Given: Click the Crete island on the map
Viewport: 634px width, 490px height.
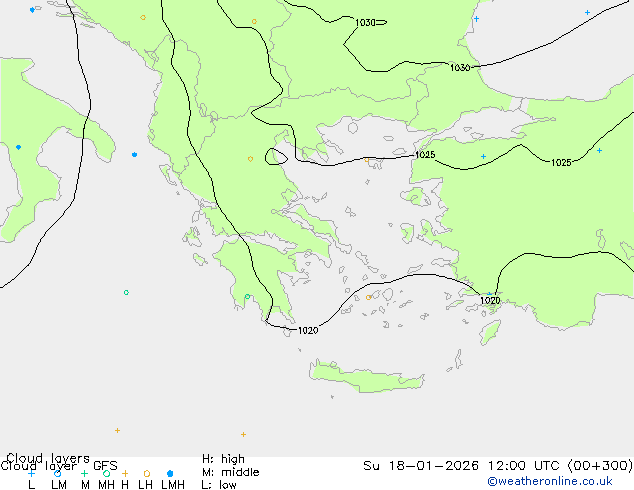Looking at the screenshot, I should click(x=366, y=376).
